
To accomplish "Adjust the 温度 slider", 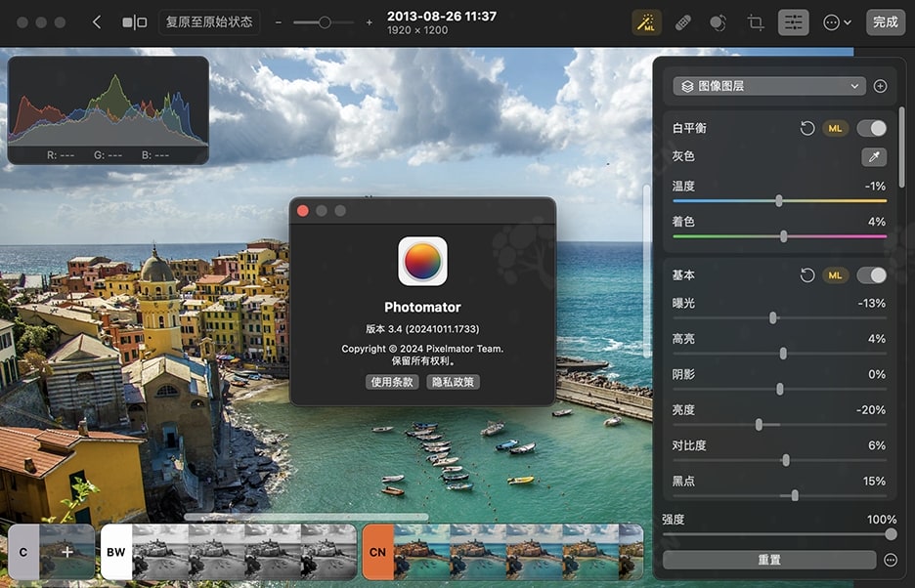I will tap(779, 201).
